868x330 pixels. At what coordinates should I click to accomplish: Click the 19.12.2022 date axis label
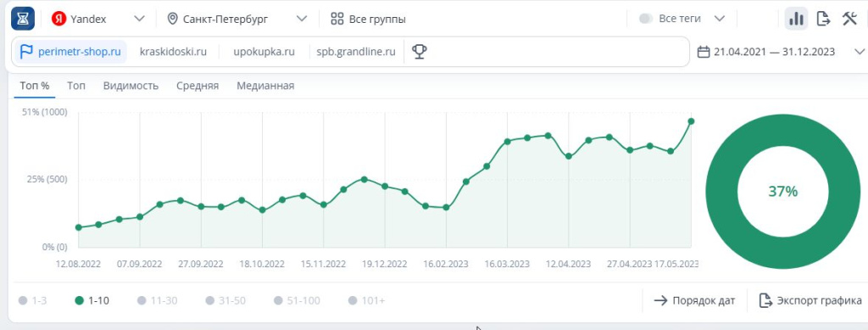[384, 264]
